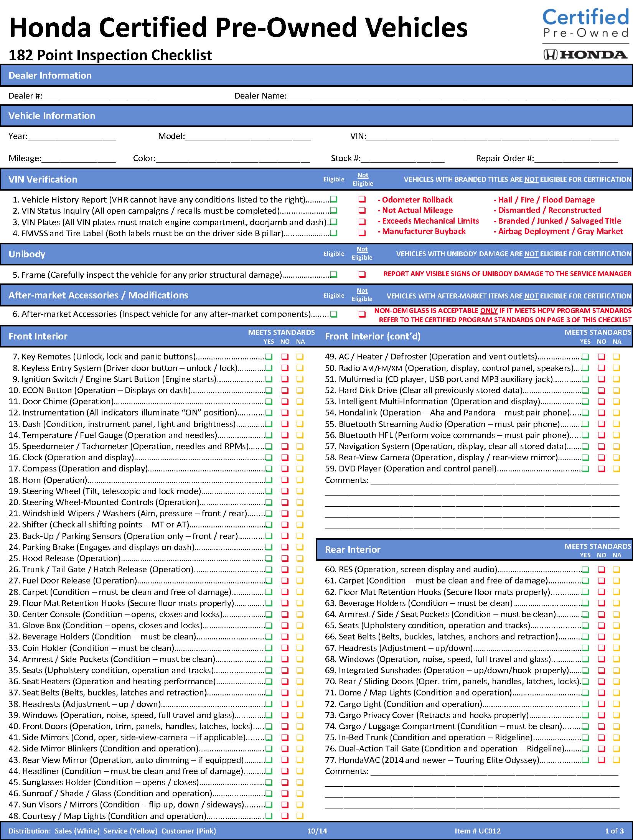Click the Repair Order # field
This screenshot has height=840, width=633.
click(576, 158)
